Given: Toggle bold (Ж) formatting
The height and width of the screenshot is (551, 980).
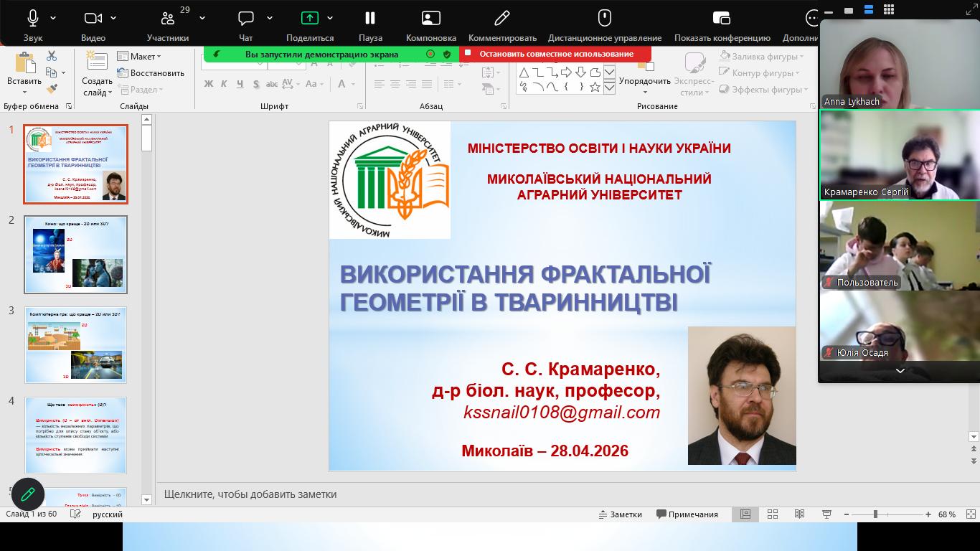Looking at the screenshot, I should [x=208, y=84].
